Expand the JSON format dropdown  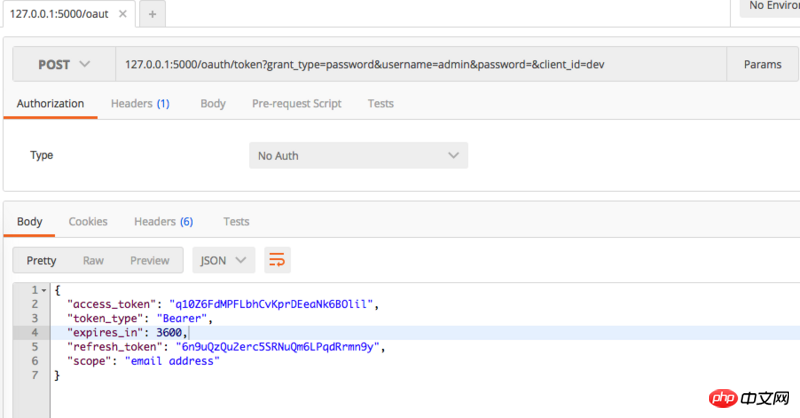coord(223,260)
